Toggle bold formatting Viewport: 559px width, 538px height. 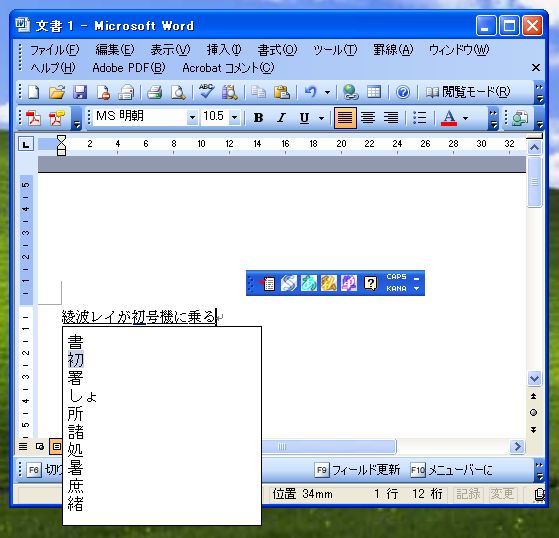pos(258,118)
